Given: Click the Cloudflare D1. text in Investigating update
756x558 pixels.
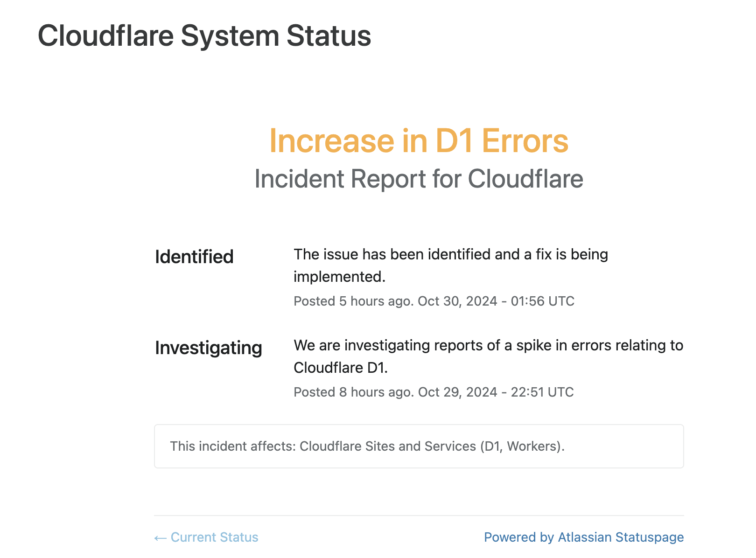Looking at the screenshot, I should [341, 368].
